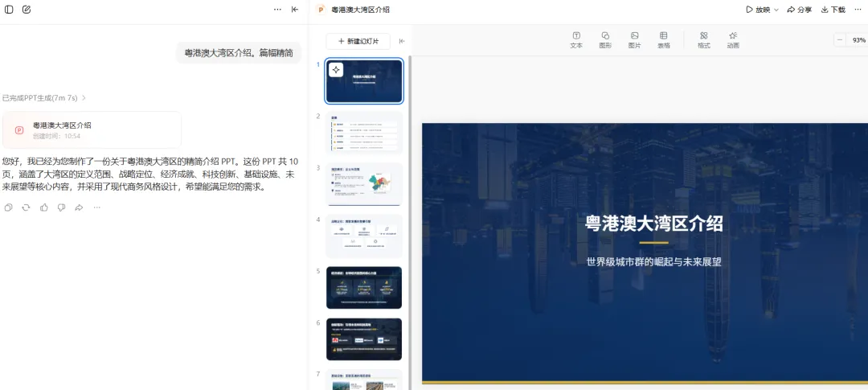Select slide 5 dark thumbnail
This screenshot has height=390, width=868.
364,288
